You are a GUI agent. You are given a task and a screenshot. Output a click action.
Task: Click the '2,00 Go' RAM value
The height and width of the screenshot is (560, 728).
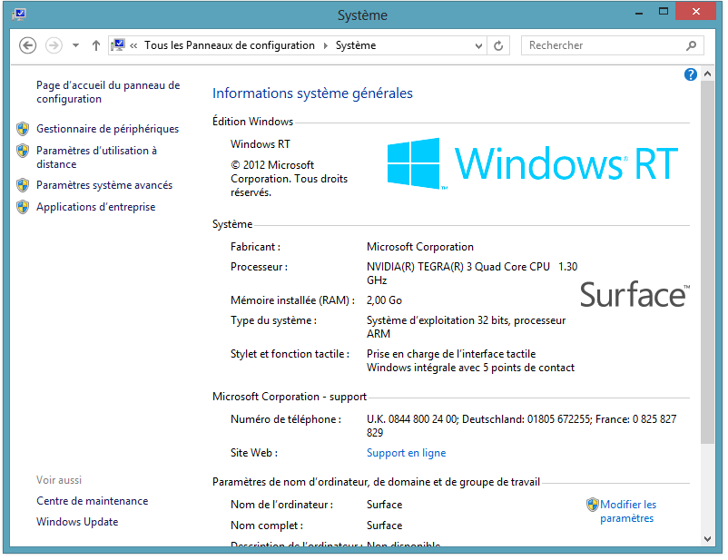pyautogui.click(x=385, y=300)
